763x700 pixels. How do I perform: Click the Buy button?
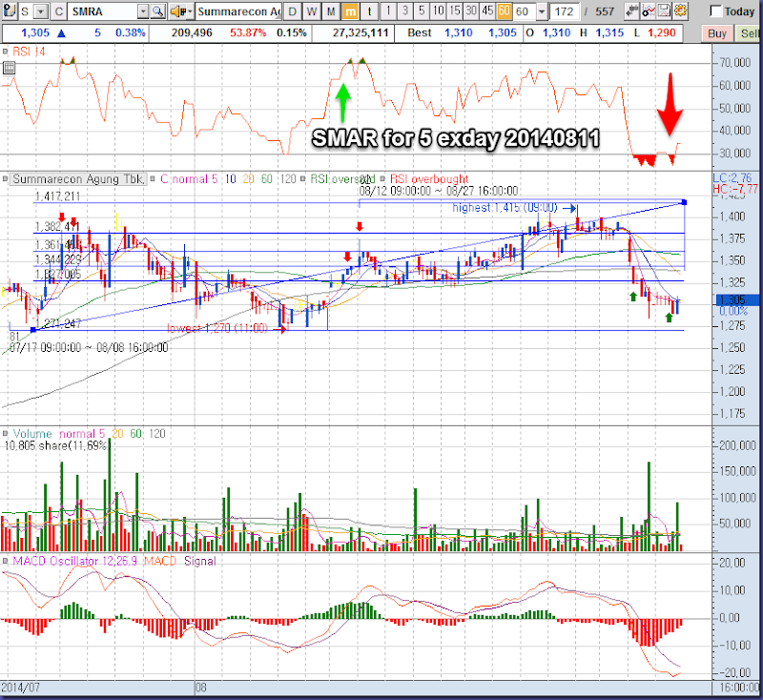tap(717, 33)
